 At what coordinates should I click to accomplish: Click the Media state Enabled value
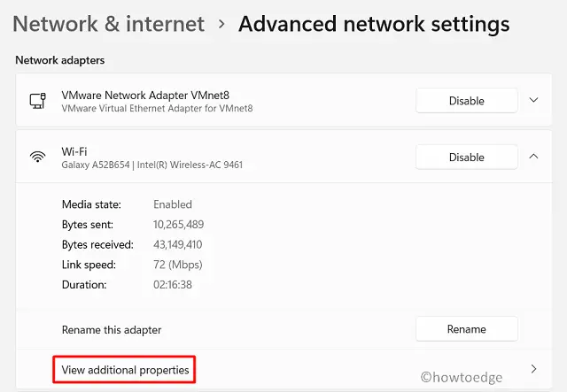click(172, 204)
